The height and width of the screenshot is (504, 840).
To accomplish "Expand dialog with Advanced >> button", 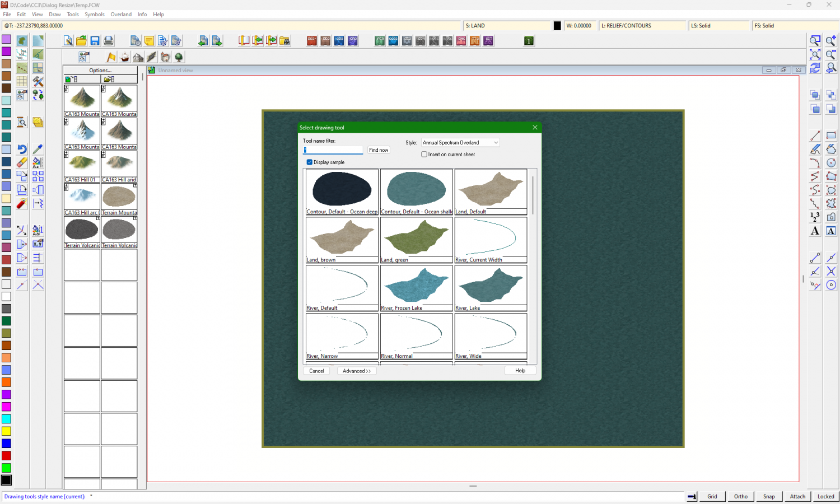I will point(357,371).
